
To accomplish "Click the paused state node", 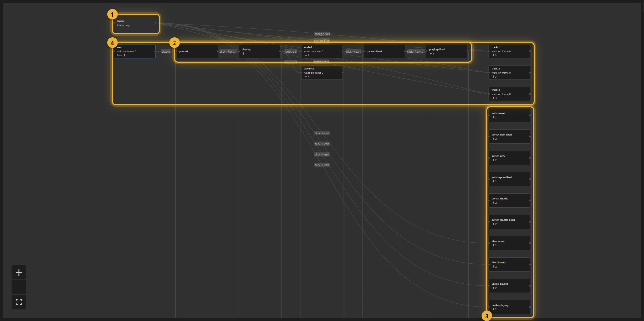I will point(197,51).
